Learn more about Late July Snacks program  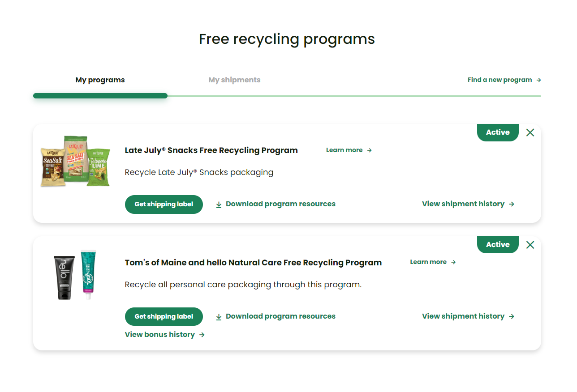349,150
